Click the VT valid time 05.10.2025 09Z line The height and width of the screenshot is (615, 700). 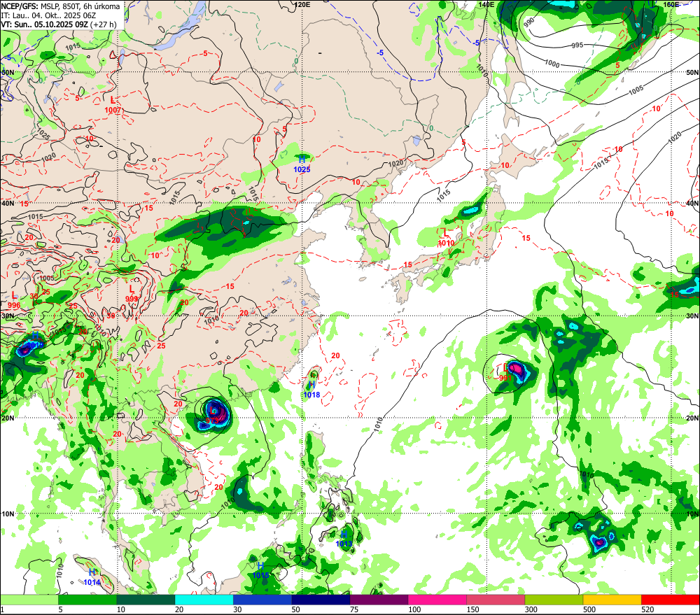click(59, 24)
